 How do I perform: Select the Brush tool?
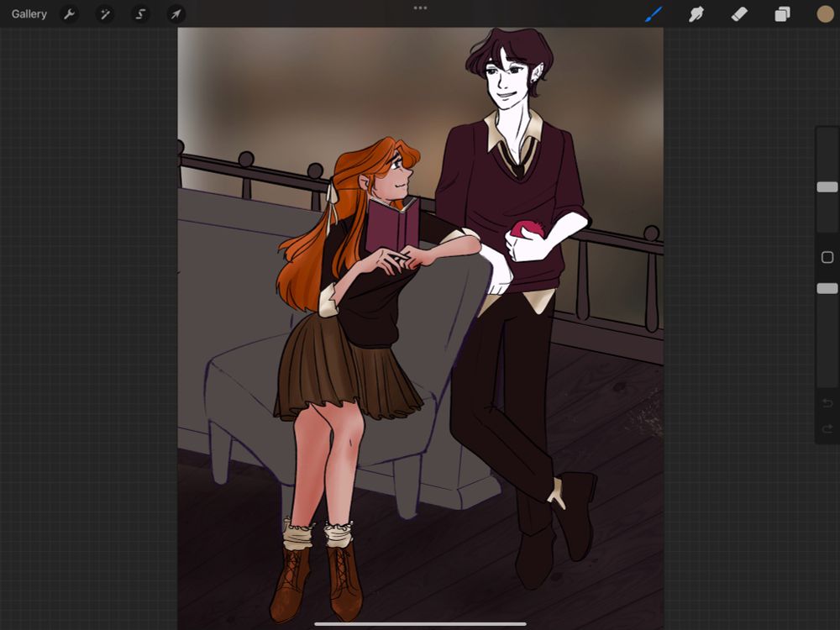pyautogui.click(x=653, y=14)
